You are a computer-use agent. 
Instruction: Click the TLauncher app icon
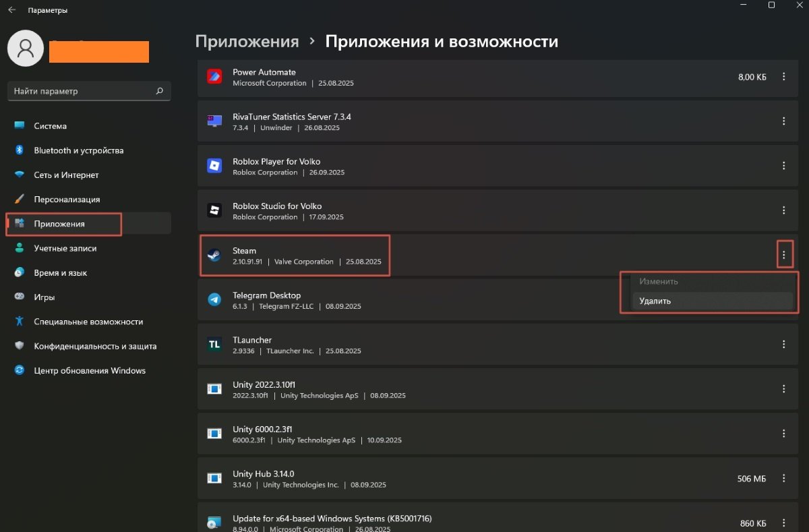[214, 345]
